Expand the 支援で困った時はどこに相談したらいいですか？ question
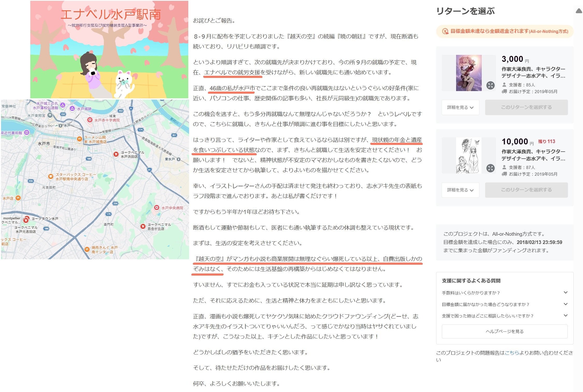The image size is (583, 392). (x=505, y=316)
